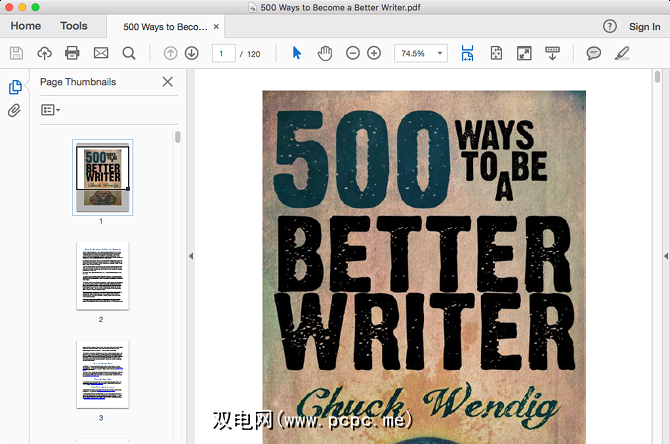Go to the Home tab

26,26
